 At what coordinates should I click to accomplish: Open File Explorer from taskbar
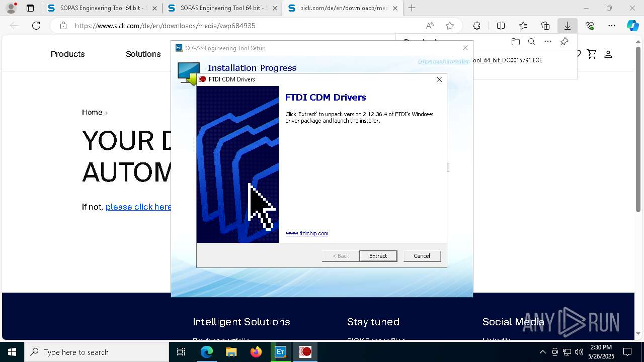[x=231, y=352]
